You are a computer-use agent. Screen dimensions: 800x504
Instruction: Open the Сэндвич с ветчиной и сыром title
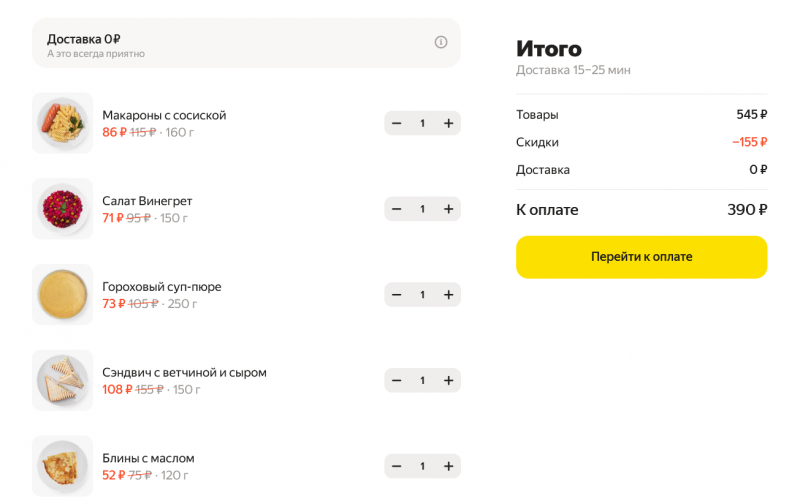tap(184, 372)
